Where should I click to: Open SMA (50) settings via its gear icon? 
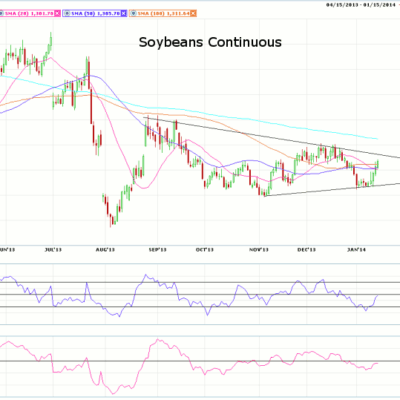[x=67, y=13]
